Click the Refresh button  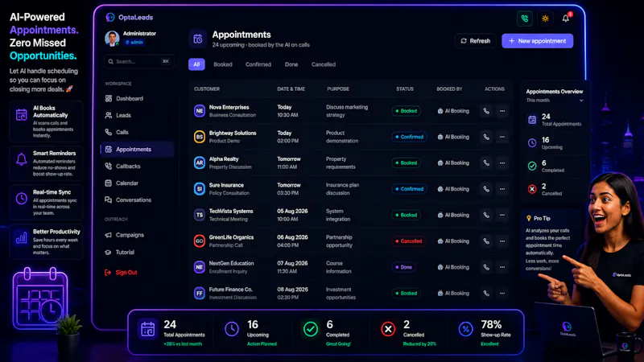[x=475, y=41]
